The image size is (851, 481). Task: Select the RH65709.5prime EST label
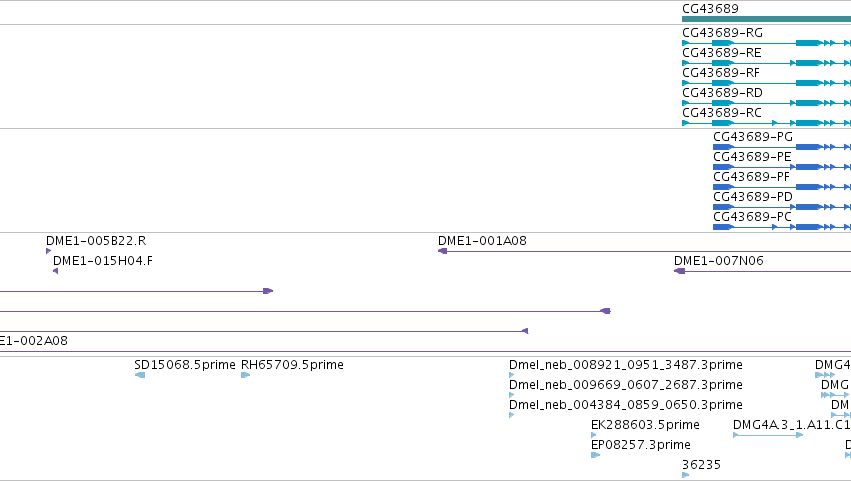pyautogui.click(x=292, y=365)
